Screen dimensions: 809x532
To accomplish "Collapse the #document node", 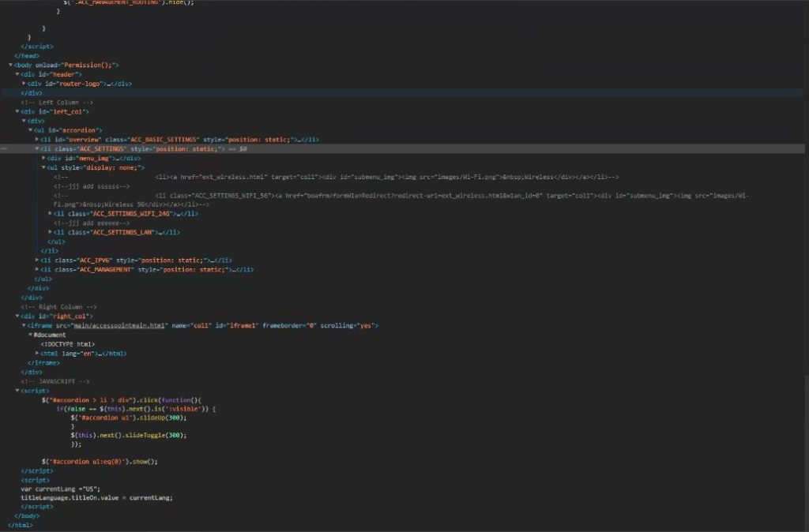I will coord(31,335).
